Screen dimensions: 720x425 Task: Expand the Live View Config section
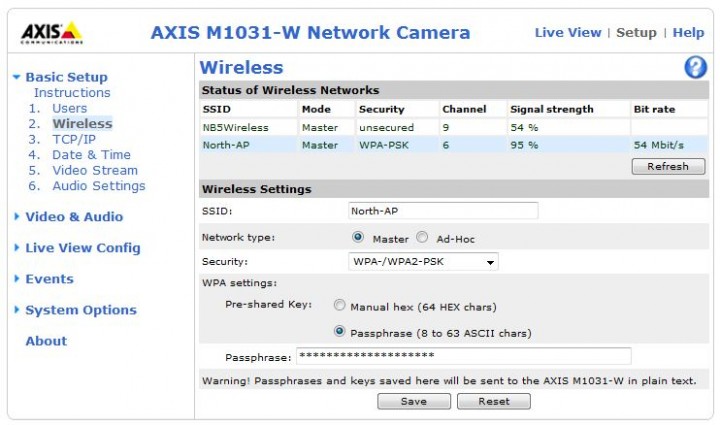tap(82, 248)
